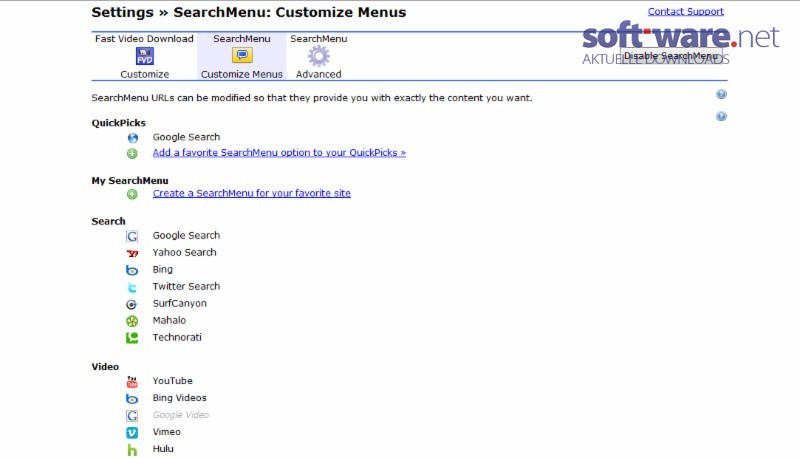Select the YouTube entry under Video

(172, 381)
